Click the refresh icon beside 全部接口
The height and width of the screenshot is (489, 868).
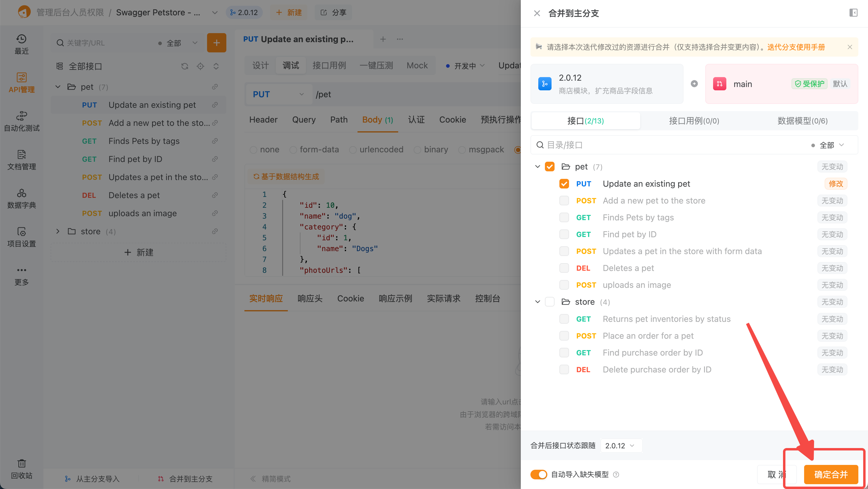[185, 66]
